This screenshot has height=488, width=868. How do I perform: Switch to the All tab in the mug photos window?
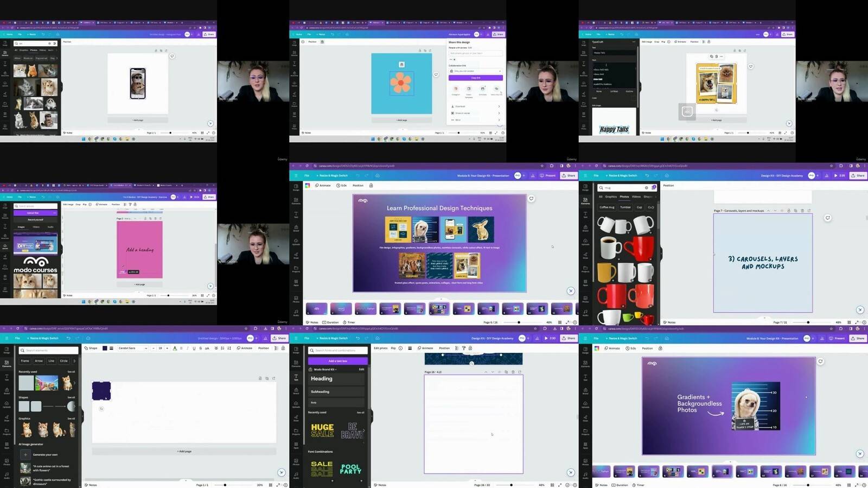[x=600, y=197]
